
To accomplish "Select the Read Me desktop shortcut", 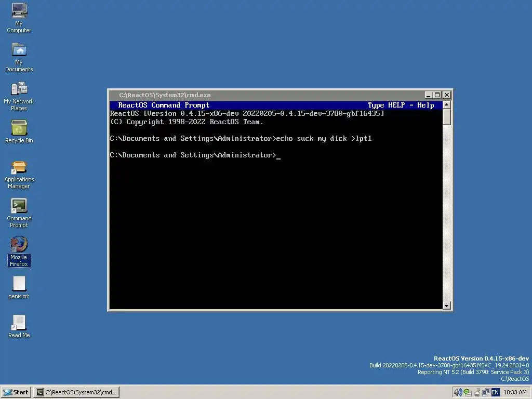I will tap(19, 326).
